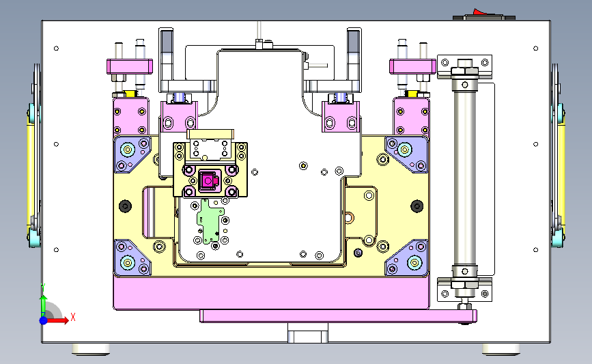The height and width of the screenshot is (364, 592).
Task: Select the upper-right blue corner bracket
Action: tap(407, 154)
